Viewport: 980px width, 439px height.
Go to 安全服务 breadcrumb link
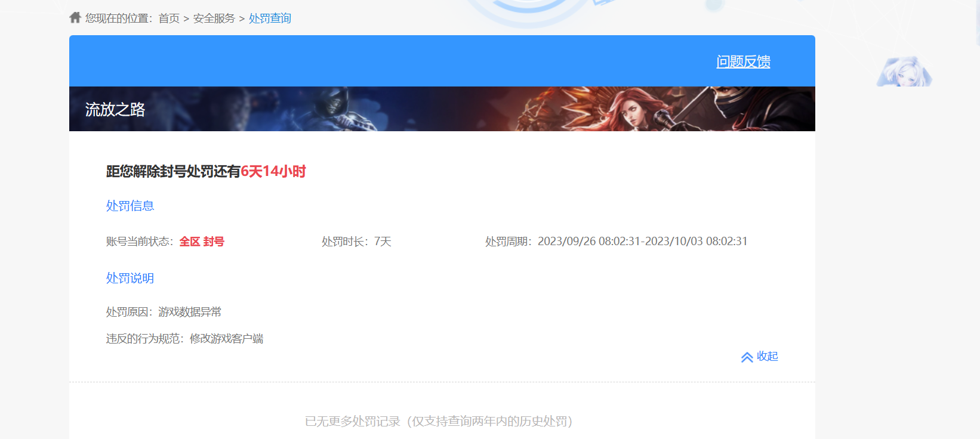click(214, 18)
